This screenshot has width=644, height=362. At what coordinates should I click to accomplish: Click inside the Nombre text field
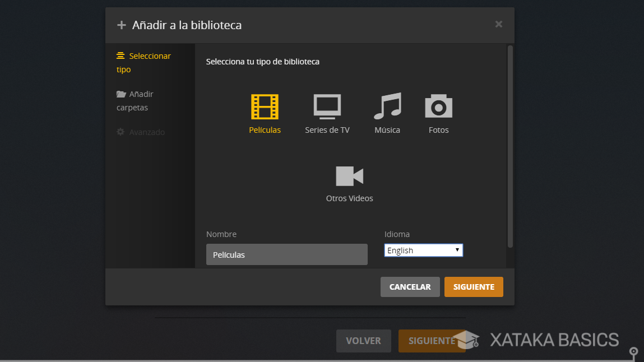click(x=286, y=254)
